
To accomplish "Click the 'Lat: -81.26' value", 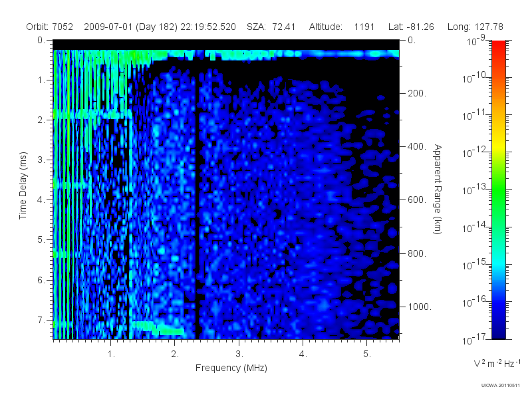I will tap(411, 27).
